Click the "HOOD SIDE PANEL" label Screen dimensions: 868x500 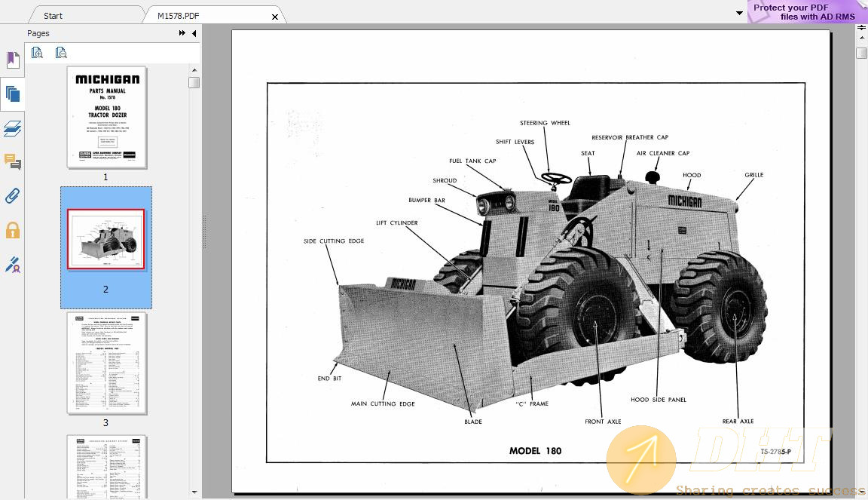point(659,400)
